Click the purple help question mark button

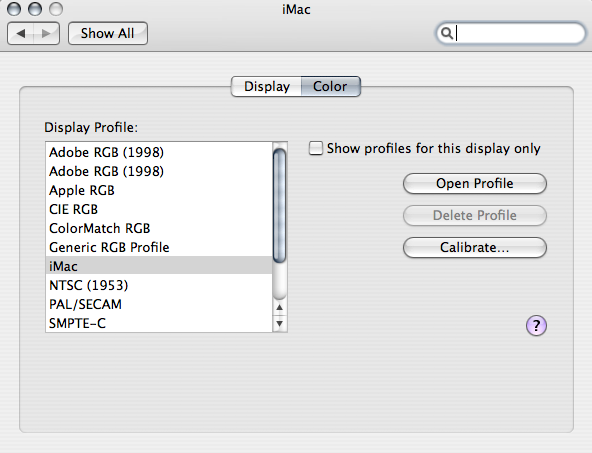(536, 325)
